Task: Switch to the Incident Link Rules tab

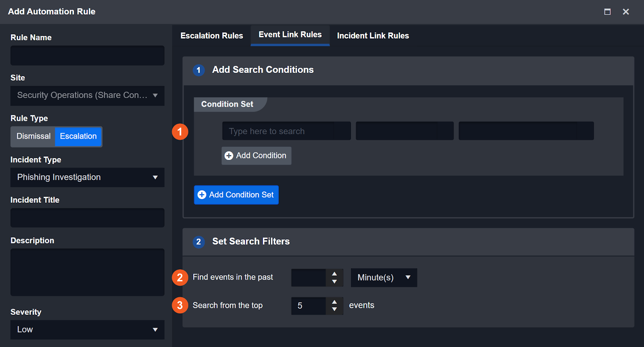Action: coord(373,36)
